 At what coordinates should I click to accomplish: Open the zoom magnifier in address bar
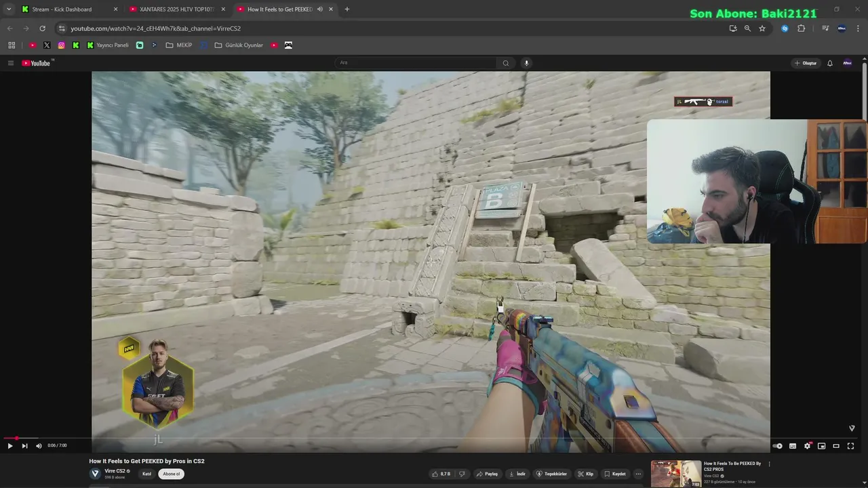(747, 28)
